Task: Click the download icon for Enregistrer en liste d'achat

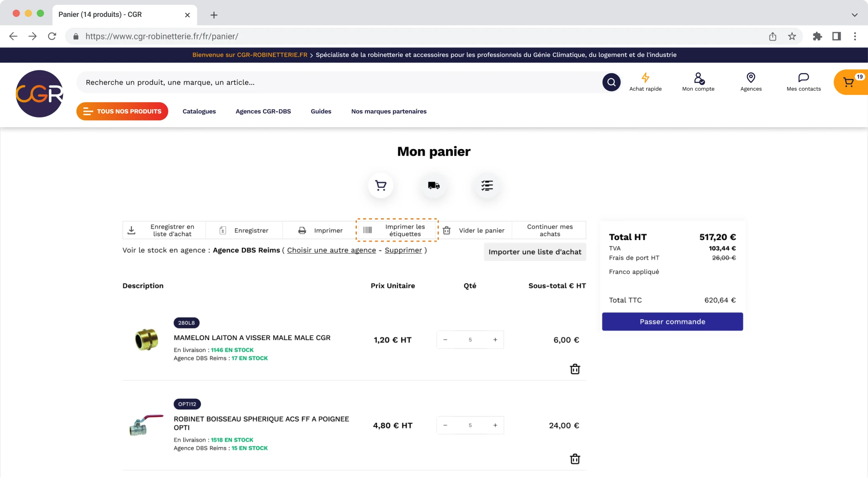Action: [x=131, y=230]
